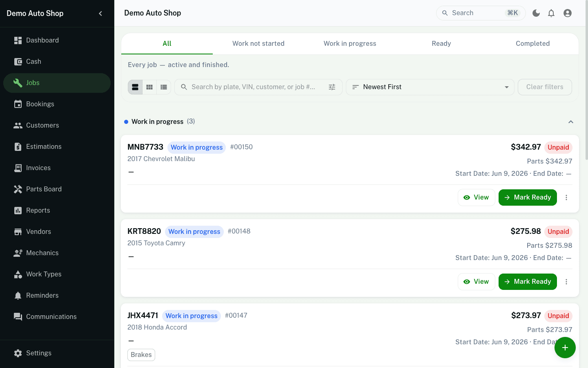Open Estimations
The width and height of the screenshot is (588, 368).
(x=57, y=146)
